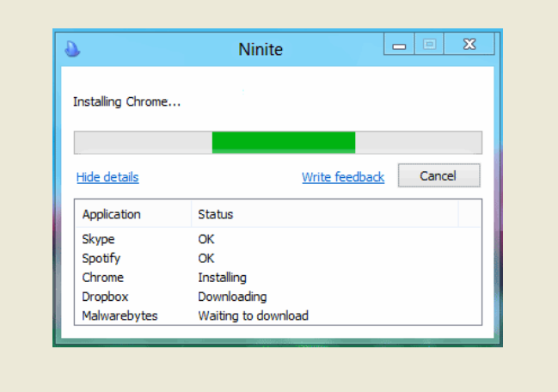Sort by the Application column header

click(111, 214)
